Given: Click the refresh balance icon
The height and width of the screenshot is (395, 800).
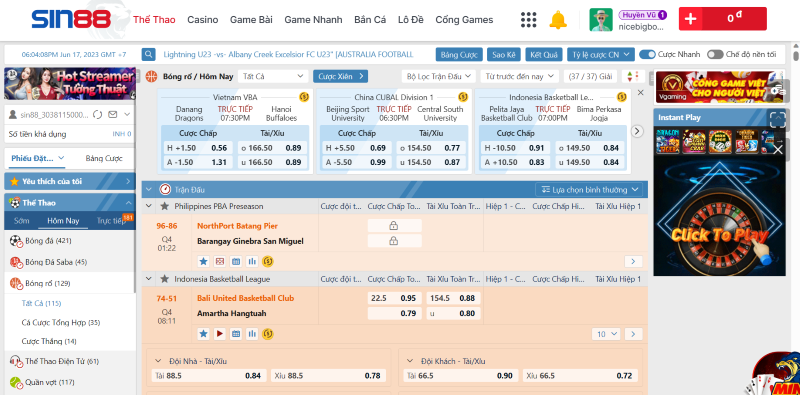Looking at the screenshot, I should point(98,114).
